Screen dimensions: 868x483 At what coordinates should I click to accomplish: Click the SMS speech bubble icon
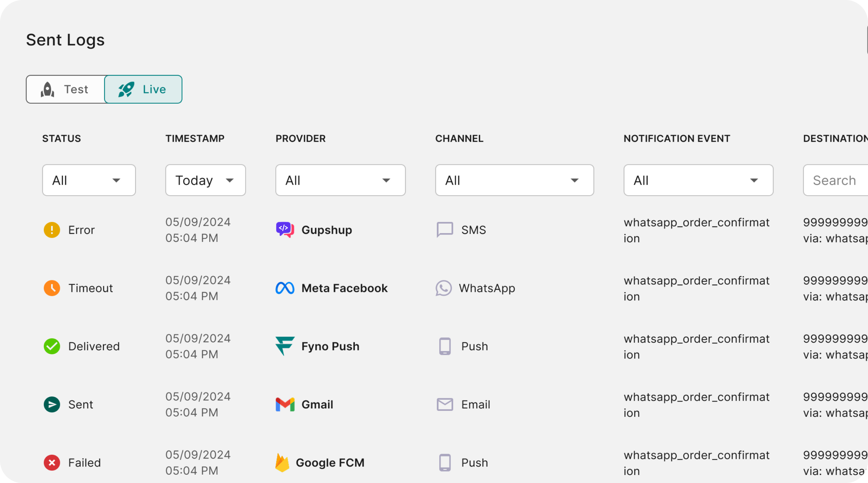(445, 230)
